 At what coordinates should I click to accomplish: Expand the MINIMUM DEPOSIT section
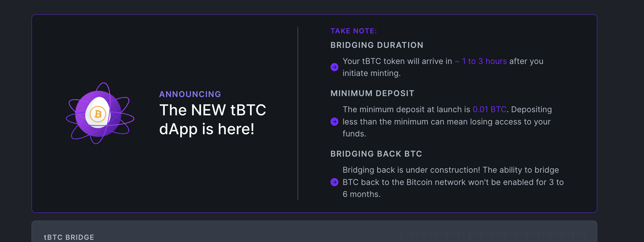coord(372,93)
